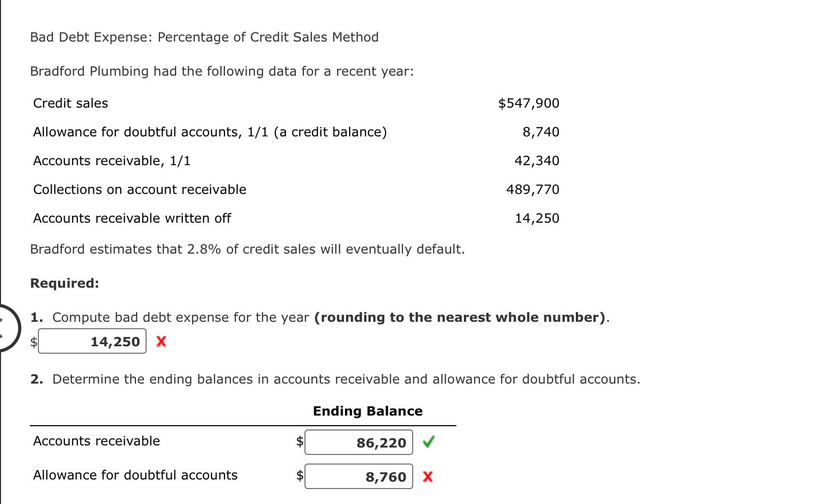This screenshot has width=835, height=504.
Task: Click the dollar sign beside Allowance for doubtful accounts input
Action: [x=299, y=476]
